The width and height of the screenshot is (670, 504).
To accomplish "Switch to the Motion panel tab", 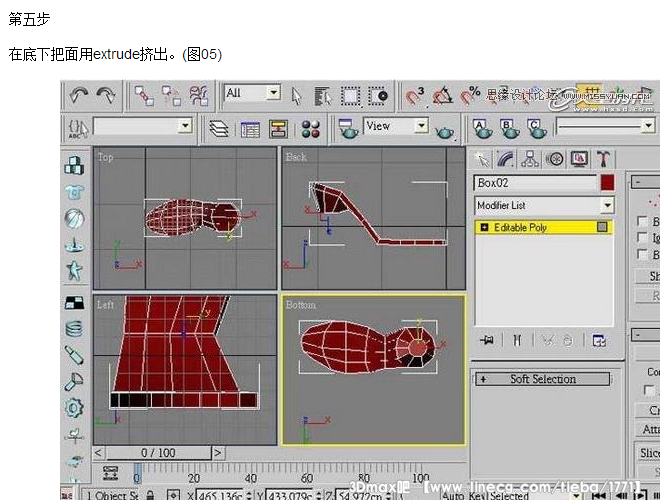I will tap(555, 159).
